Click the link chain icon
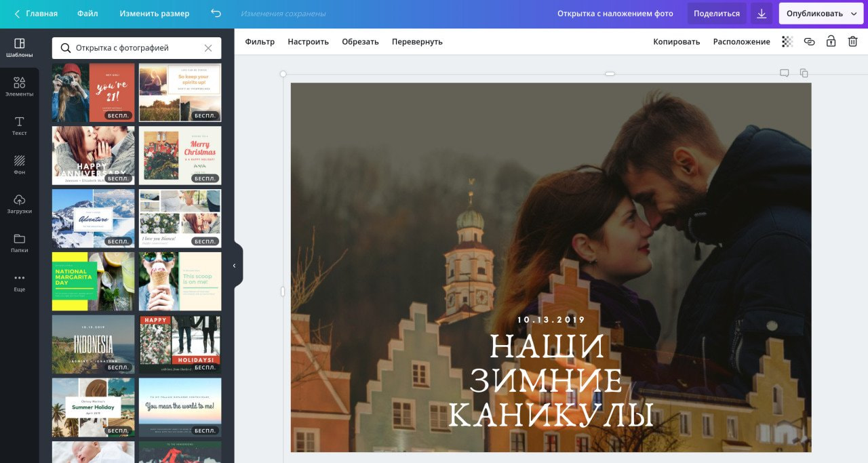Screen dimensions: 868x463 click(809, 41)
